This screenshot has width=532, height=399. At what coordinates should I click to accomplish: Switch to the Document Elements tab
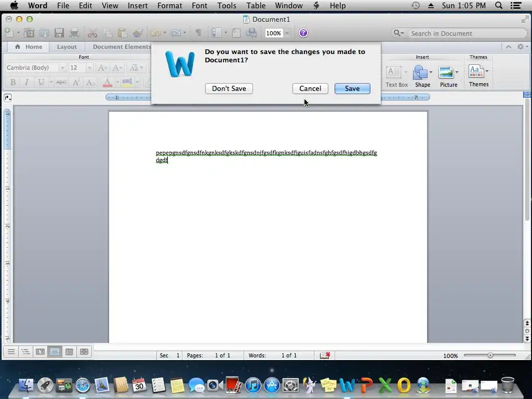pos(122,47)
